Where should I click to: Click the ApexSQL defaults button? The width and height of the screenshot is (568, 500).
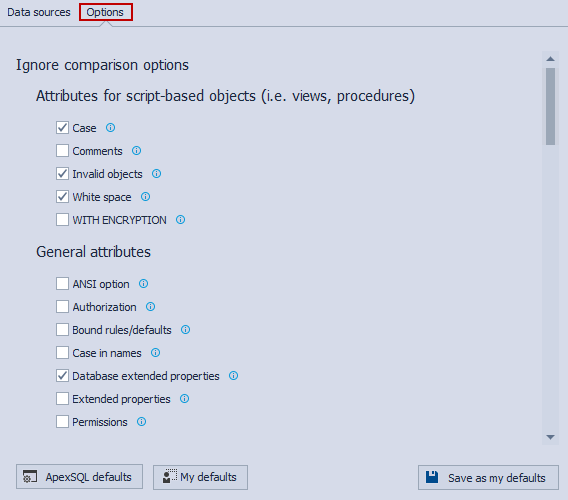(79, 477)
